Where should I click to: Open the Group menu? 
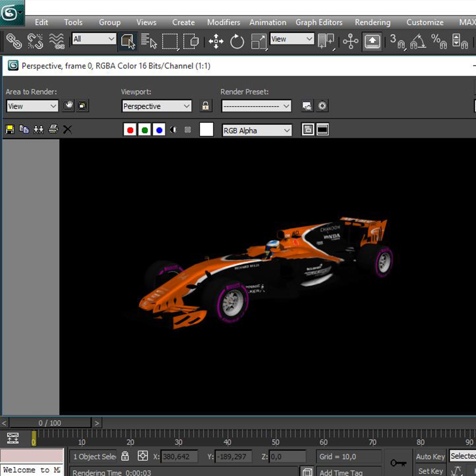(110, 22)
